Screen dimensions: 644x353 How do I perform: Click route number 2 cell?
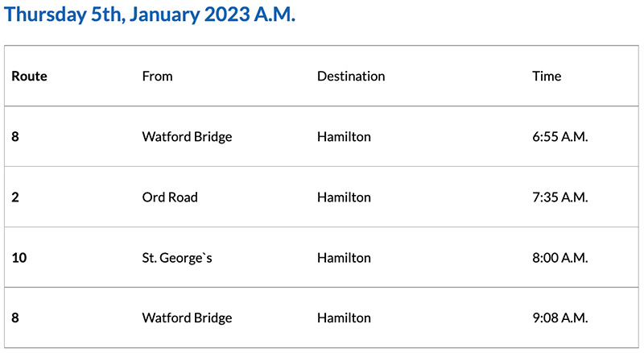[x=15, y=197]
